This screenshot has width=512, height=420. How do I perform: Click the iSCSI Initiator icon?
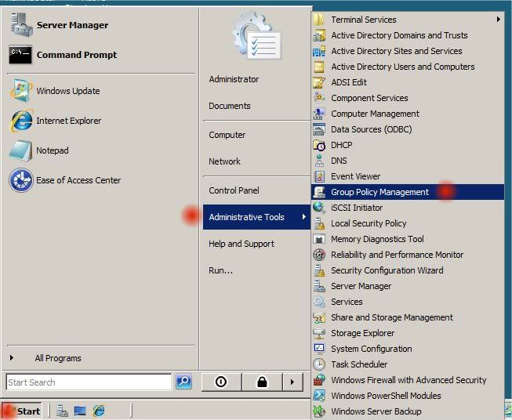pyautogui.click(x=318, y=208)
